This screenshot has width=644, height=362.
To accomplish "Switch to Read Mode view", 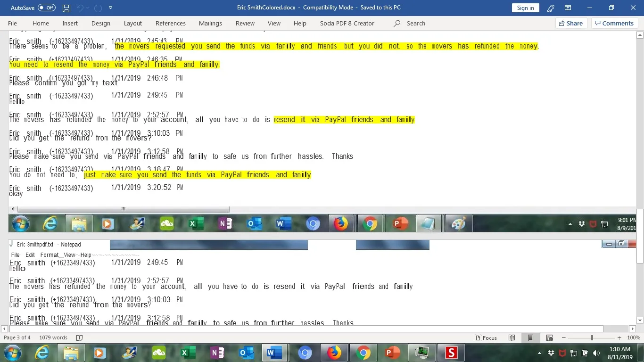I will (512, 337).
